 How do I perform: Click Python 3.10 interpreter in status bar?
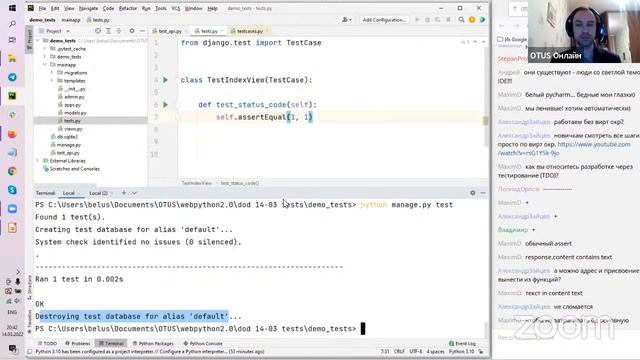[461, 351]
